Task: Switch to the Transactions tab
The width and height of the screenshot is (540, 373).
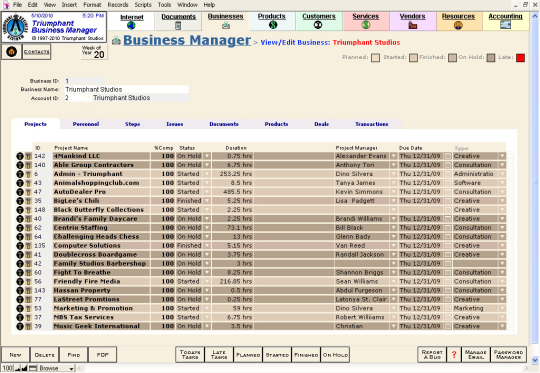Action: click(372, 124)
